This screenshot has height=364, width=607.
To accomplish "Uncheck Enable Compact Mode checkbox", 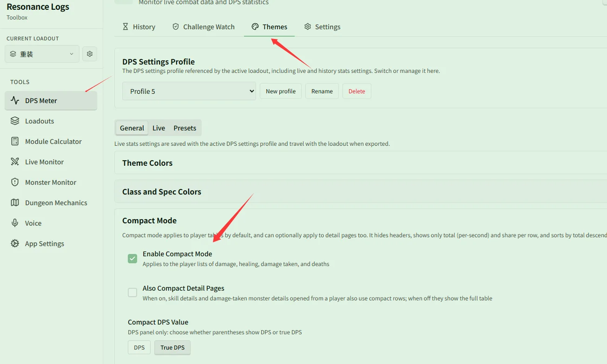I will [x=132, y=259].
